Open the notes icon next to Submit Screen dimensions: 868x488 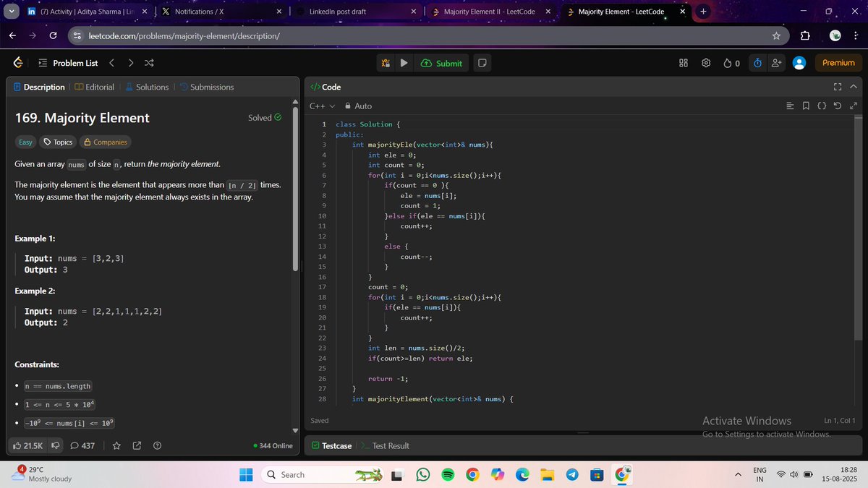coord(482,63)
